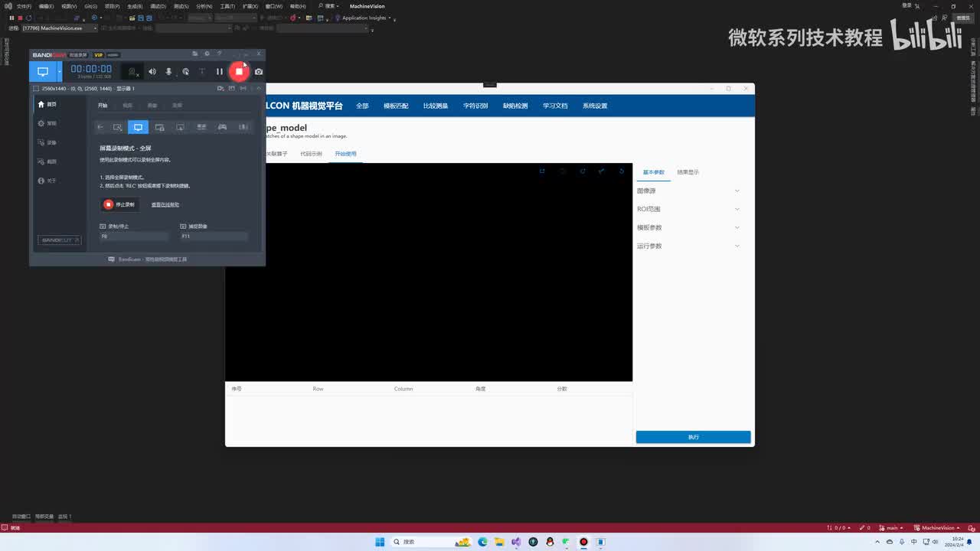Open Bandicam General settings sidebar item
Viewport: 980px width, 551px height.
coord(47,123)
